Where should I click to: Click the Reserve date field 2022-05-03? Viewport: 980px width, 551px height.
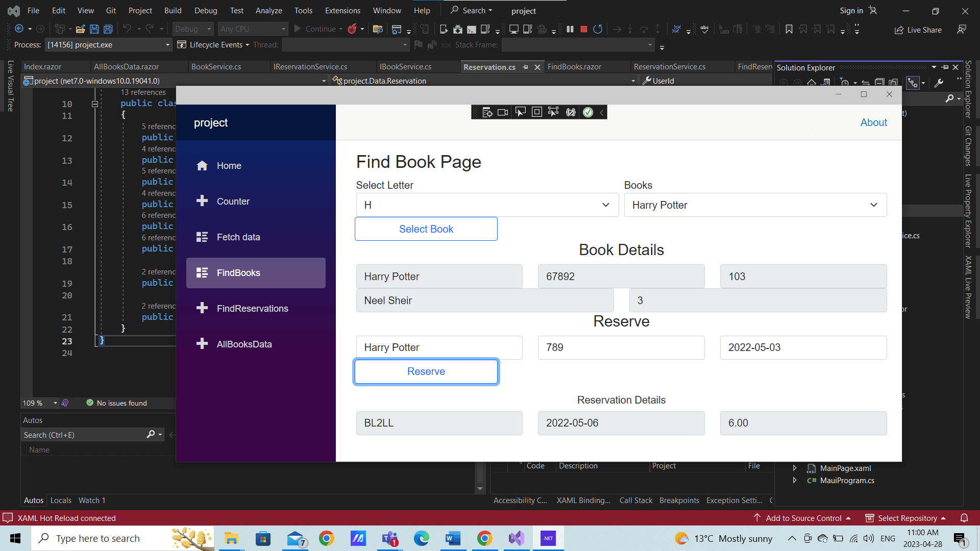point(803,347)
